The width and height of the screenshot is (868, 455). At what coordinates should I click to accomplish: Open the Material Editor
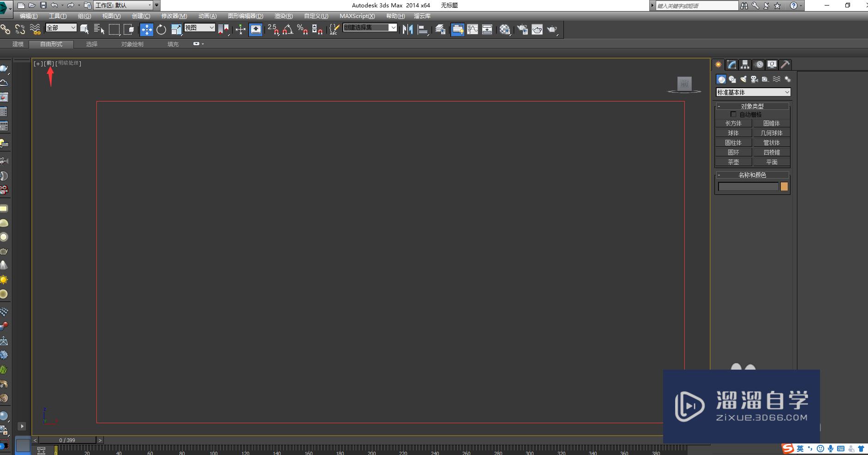point(505,30)
